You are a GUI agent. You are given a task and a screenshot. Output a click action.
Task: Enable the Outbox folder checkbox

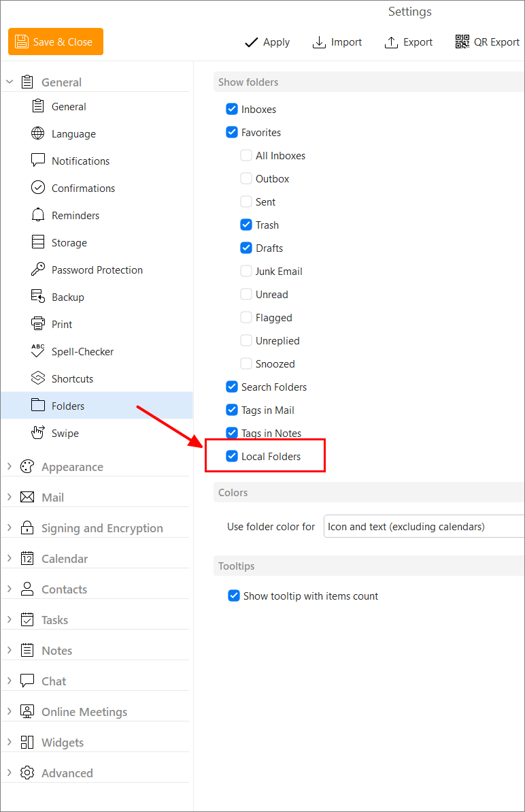(245, 178)
